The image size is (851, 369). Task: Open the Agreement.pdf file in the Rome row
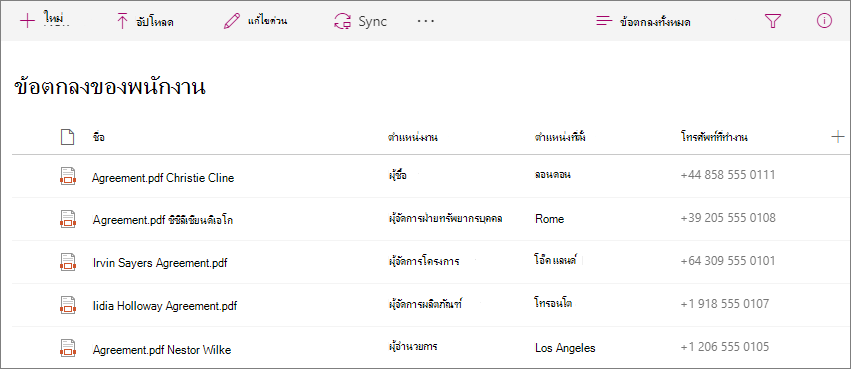pos(163,220)
